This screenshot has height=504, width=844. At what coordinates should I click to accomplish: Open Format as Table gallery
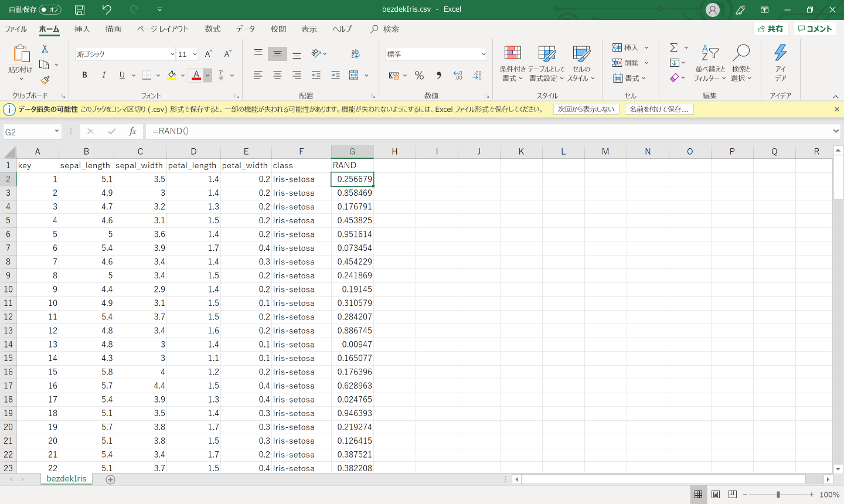pos(546,63)
